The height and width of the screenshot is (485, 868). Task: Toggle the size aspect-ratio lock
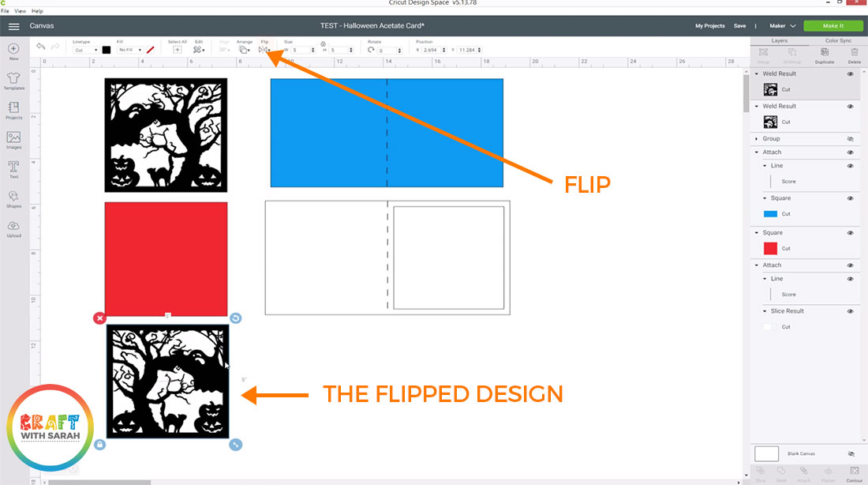(324, 43)
